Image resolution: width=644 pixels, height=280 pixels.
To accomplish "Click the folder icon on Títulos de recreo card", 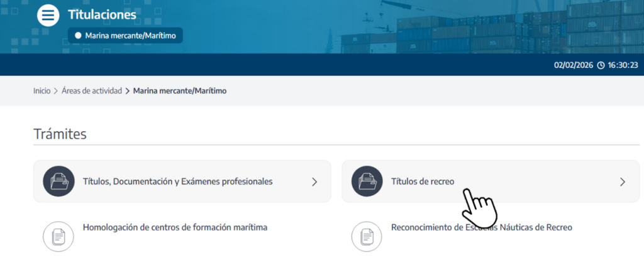I will [367, 181].
